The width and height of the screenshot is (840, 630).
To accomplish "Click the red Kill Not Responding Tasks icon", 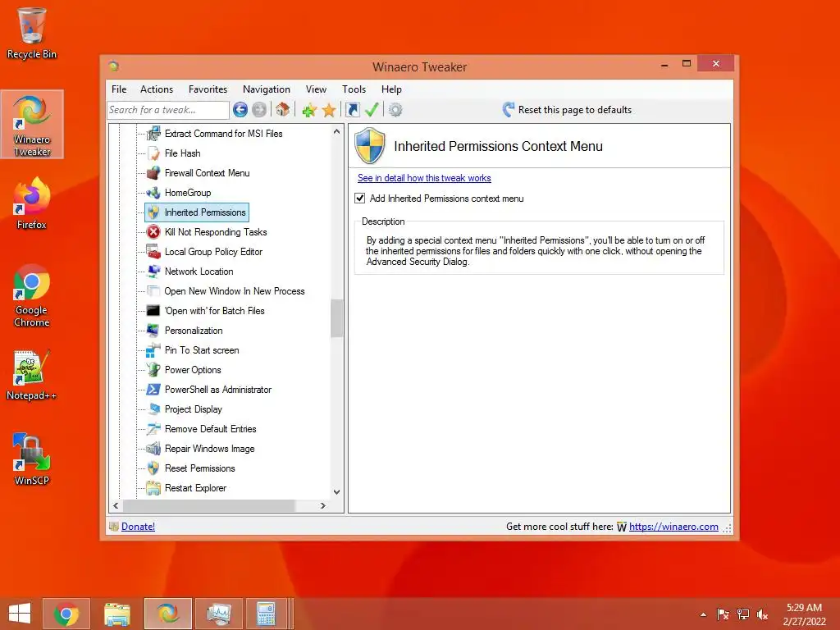I will click(153, 232).
